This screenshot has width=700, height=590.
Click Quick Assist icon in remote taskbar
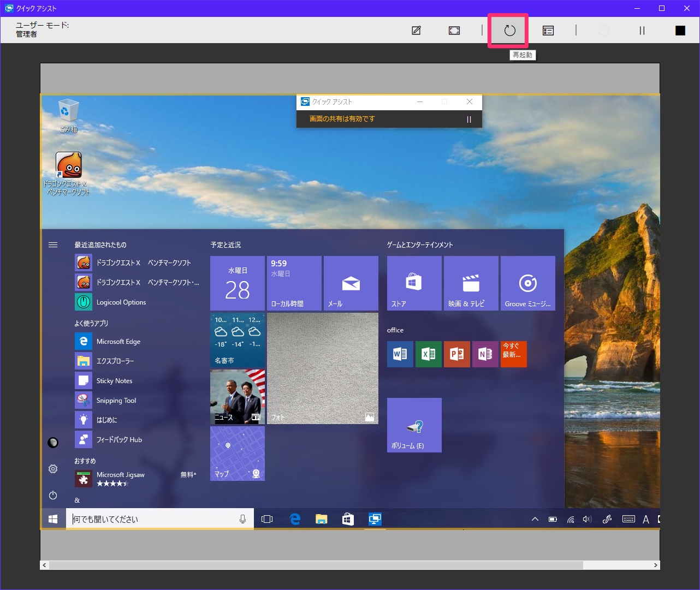tap(375, 519)
